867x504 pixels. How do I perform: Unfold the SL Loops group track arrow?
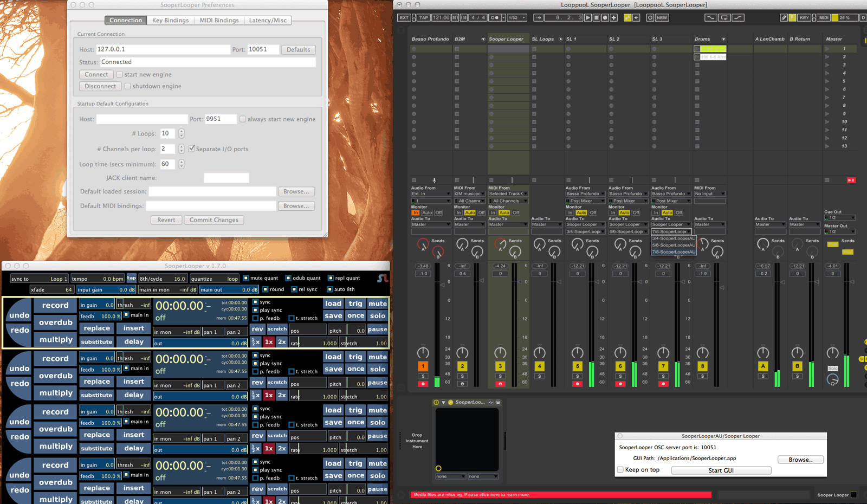(560, 39)
